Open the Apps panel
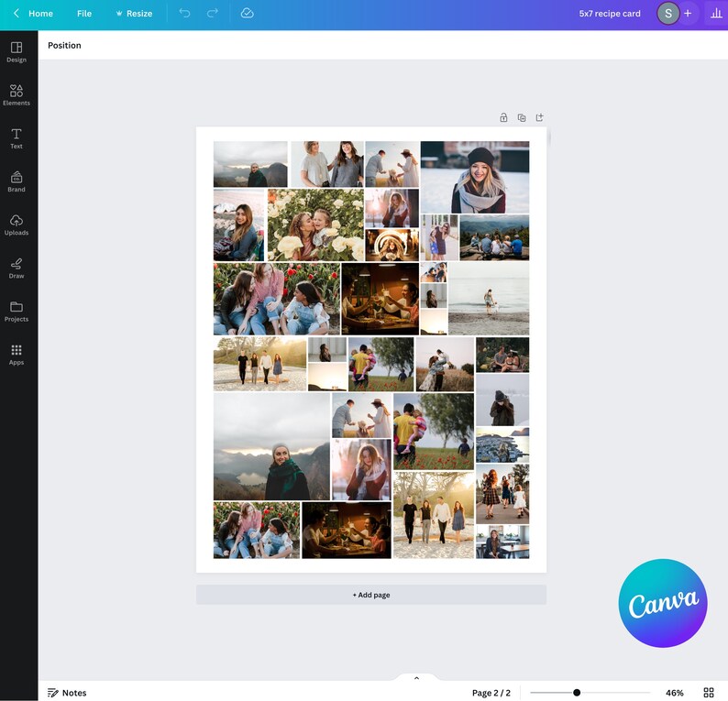728x701 pixels. (17, 355)
